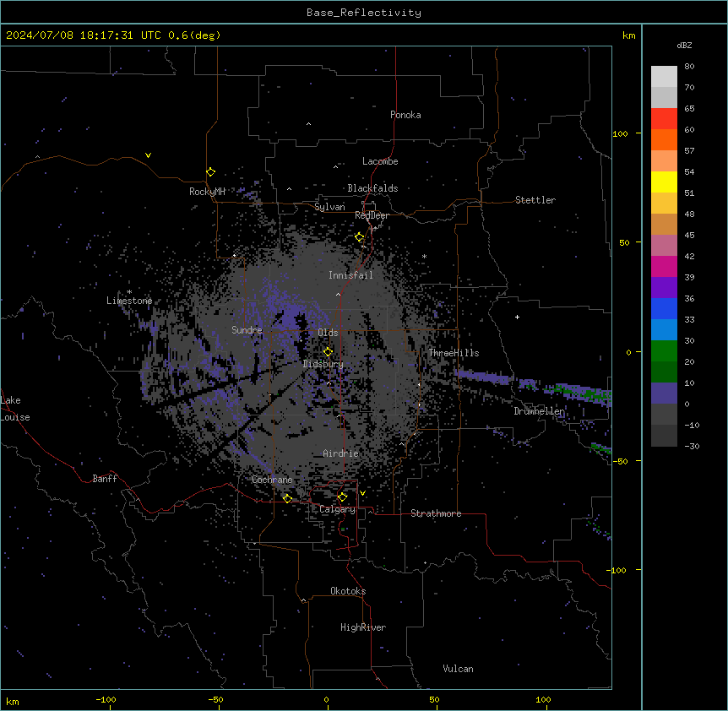Click the Sylvan town label

point(329,207)
